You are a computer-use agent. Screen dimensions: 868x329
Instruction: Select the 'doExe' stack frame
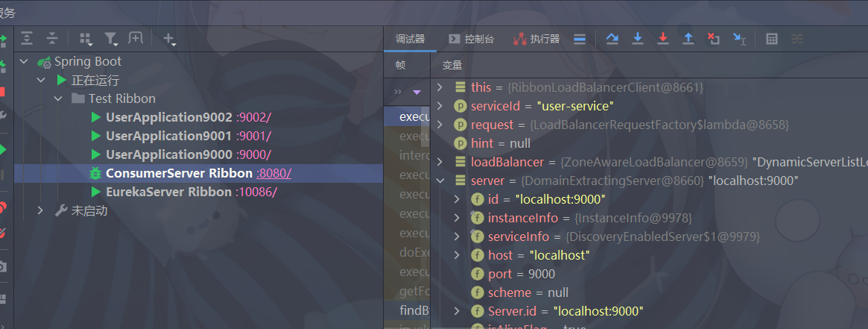[x=407, y=253]
